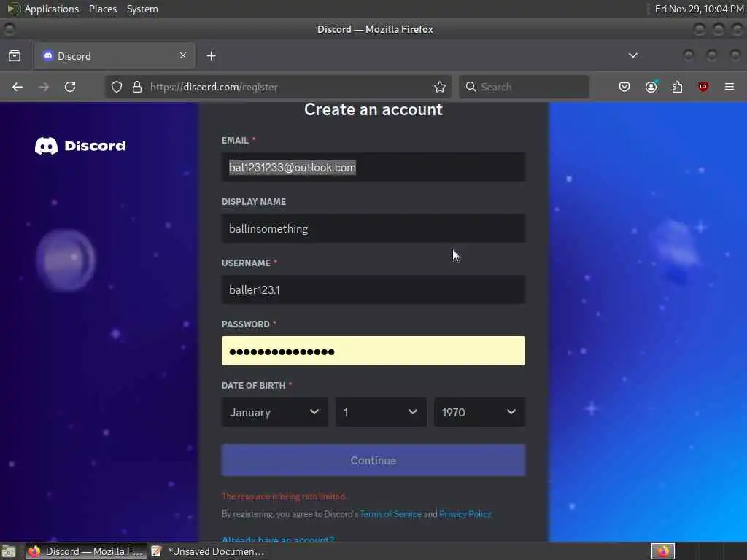747x560 pixels.
Task: Switch to Discord Firefox taskbar item
Action: coord(86,551)
